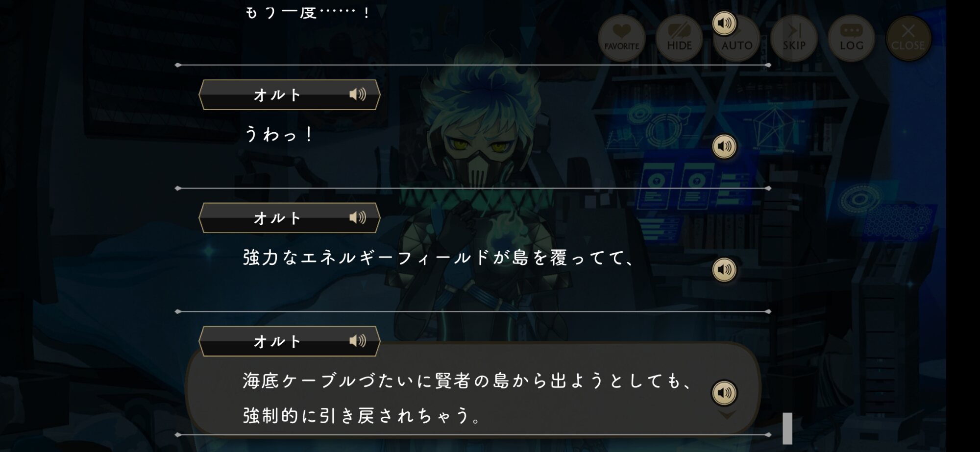This screenshot has width=980, height=452.
Task: Open the LOG button
Action: [851, 38]
